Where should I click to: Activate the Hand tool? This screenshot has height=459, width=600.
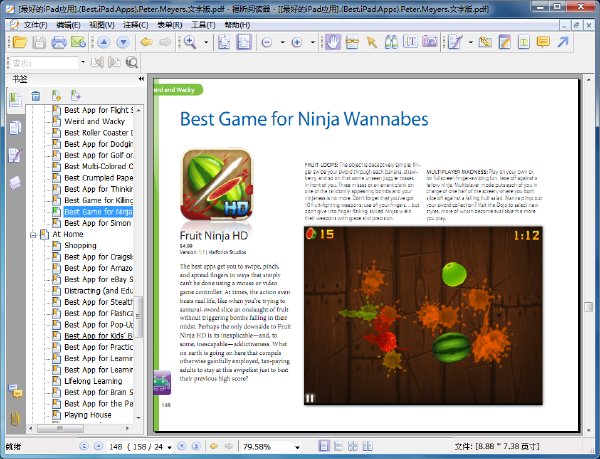click(x=333, y=42)
